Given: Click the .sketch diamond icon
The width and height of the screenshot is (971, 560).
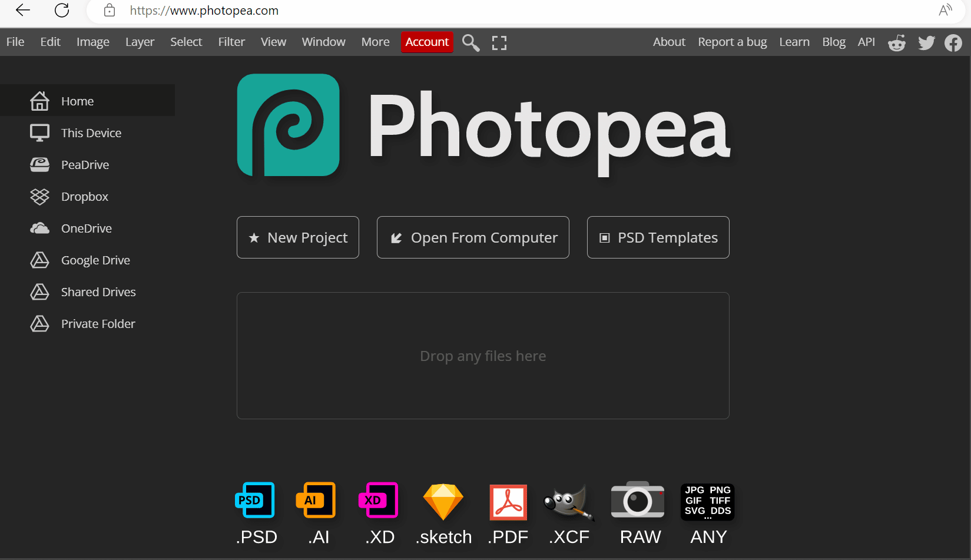Looking at the screenshot, I should tap(443, 502).
